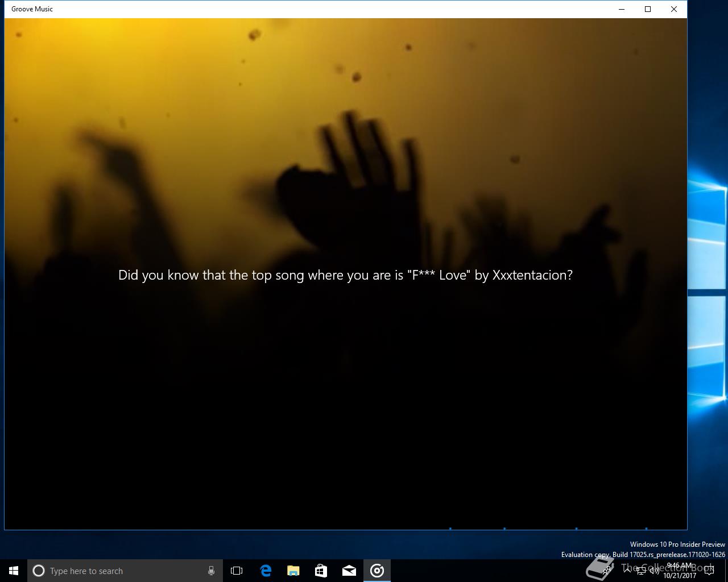
Task: Open File Explorer from the taskbar
Action: 293,571
